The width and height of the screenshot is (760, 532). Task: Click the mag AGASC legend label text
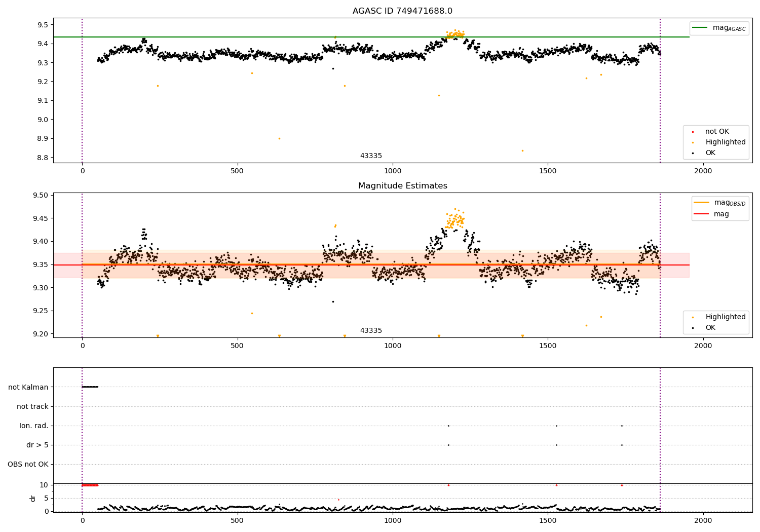tap(729, 28)
